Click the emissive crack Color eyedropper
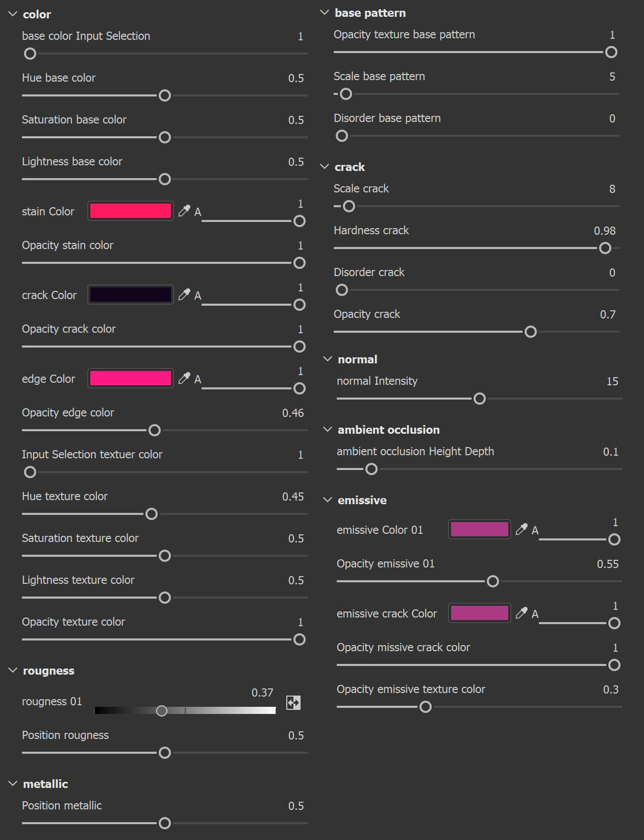The height and width of the screenshot is (840, 644). tap(521, 613)
